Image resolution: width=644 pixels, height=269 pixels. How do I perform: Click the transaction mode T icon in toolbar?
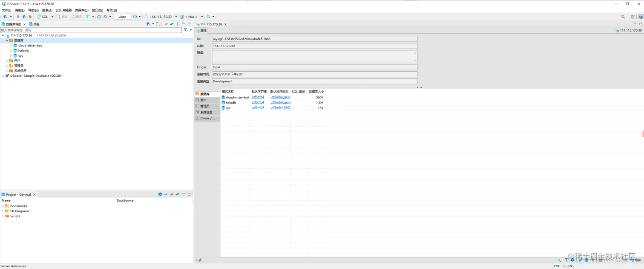(x=87, y=17)
